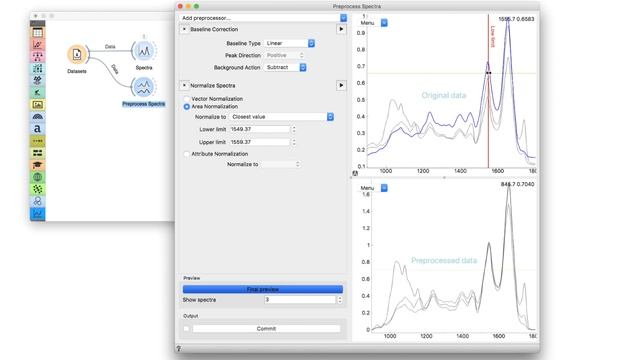640x360 pixels.
Task: Click the Final preview button
Action: (x=263, y=289)
